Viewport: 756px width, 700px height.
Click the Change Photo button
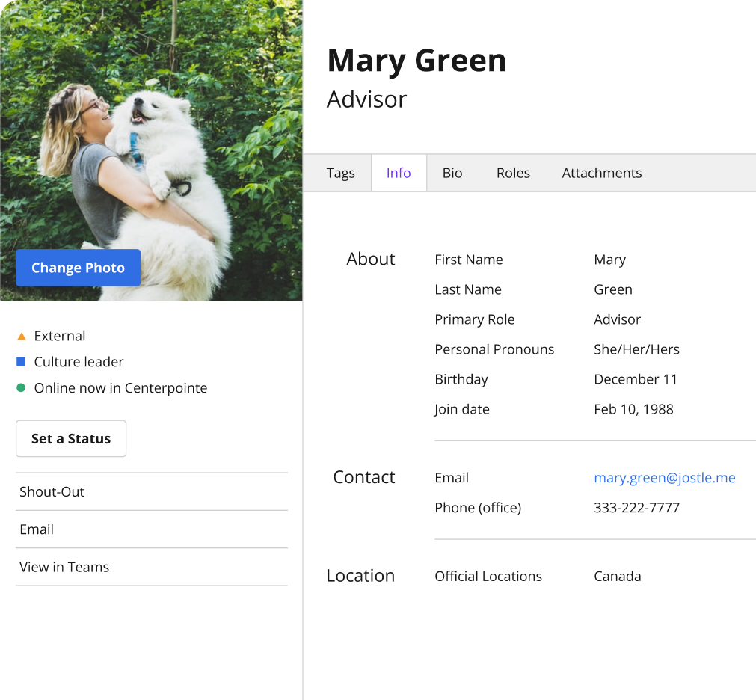tap(78, 268)
